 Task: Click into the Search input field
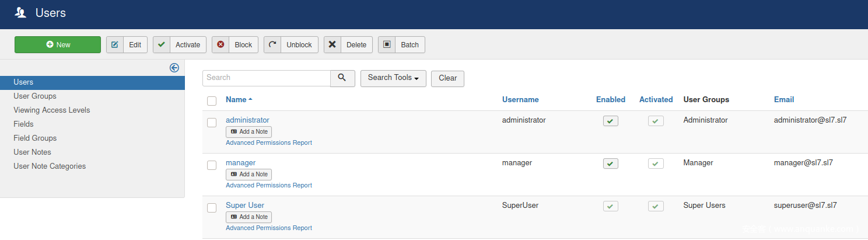(266, 78)
